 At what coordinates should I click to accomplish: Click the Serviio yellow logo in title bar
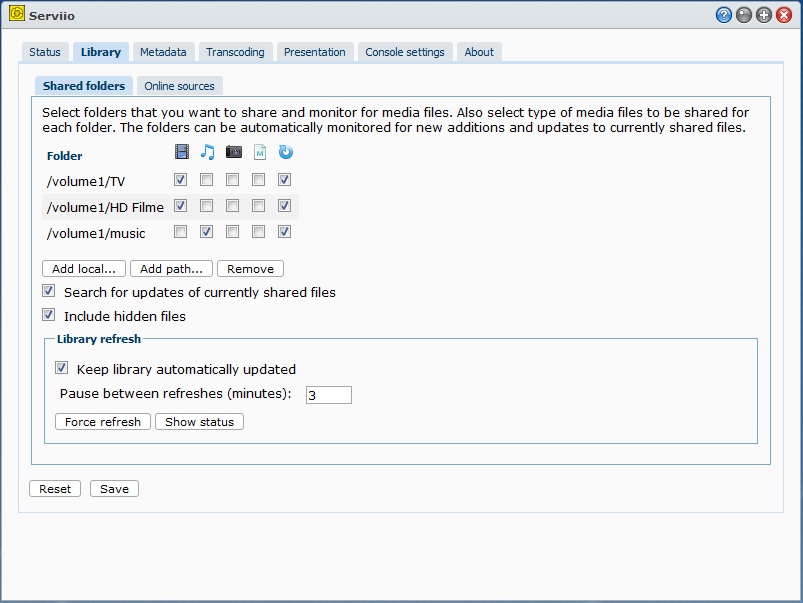[x=16, y=13]
